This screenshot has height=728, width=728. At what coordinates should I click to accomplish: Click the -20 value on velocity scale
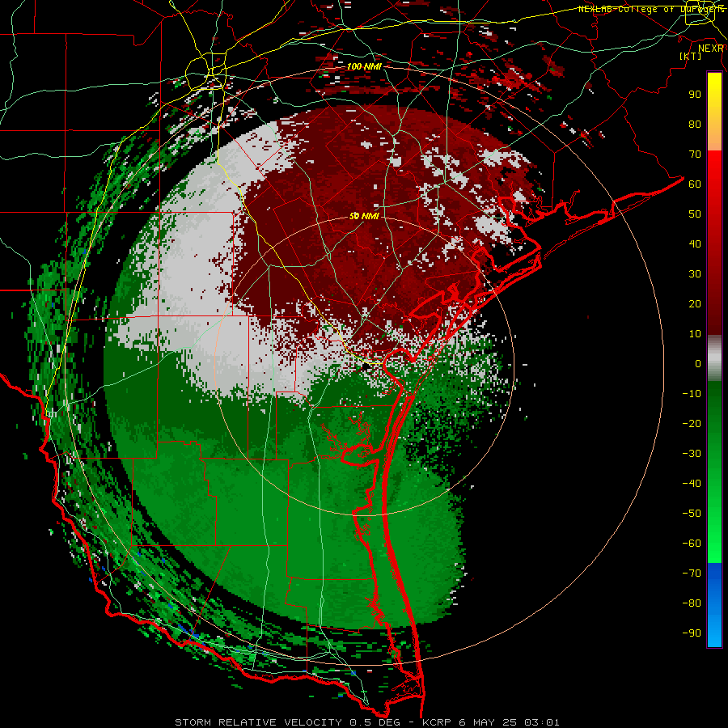[692, 423]
